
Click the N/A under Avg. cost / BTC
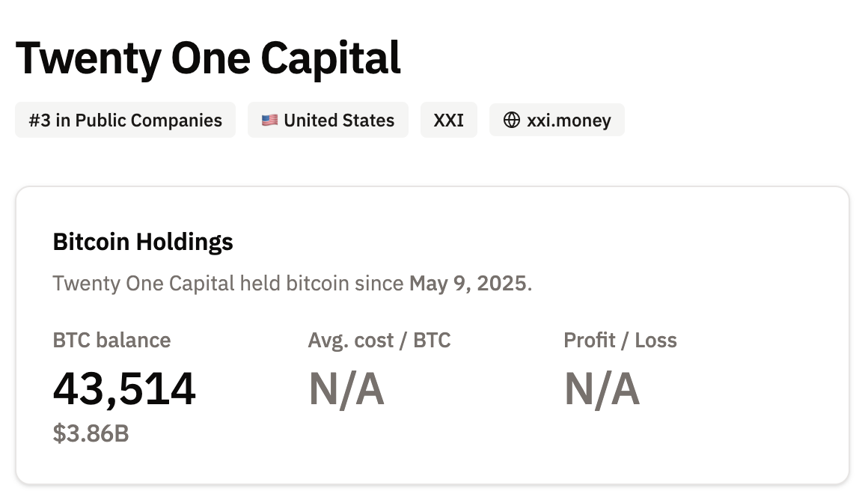point(346,389)
